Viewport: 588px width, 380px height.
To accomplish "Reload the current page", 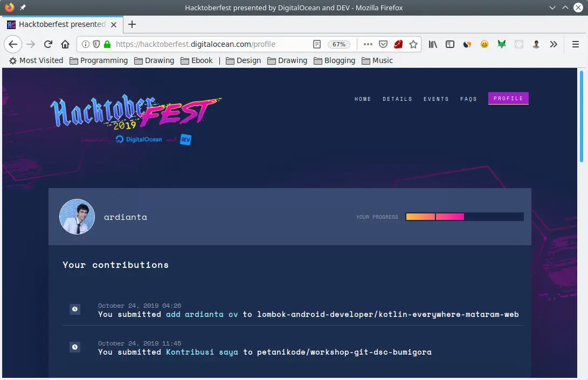I will 48,44.
